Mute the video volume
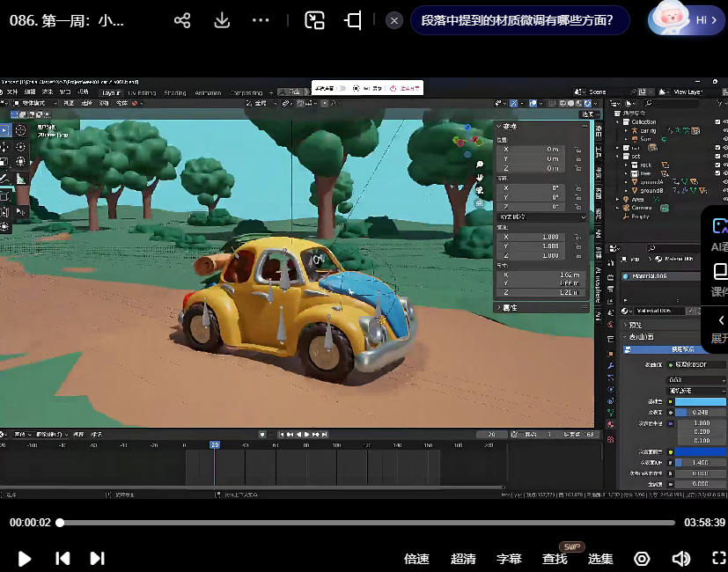The width and height of the screenshot is (728, 572). pos(680,559)
